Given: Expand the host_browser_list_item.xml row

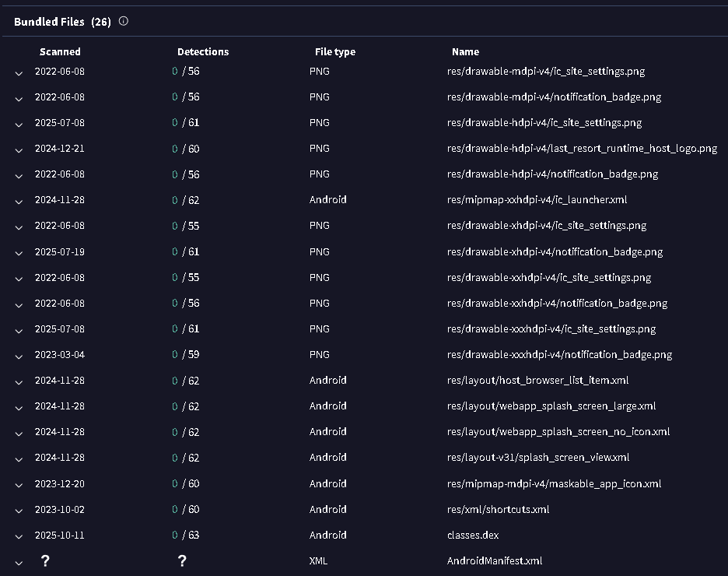Looking at the screenshot, I should (19, 381).
